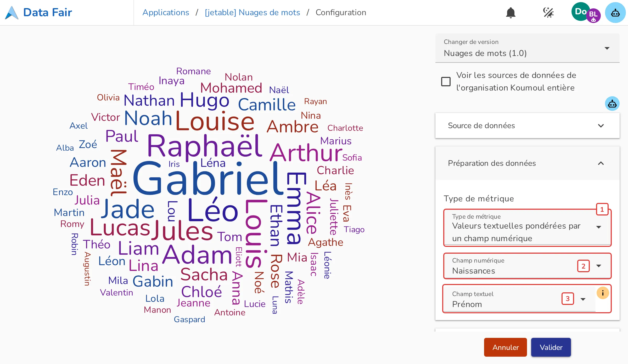This screenshot has height=364, width=628.
Task: Click the word Arthur in the cloud
Action: pos(306,152)
